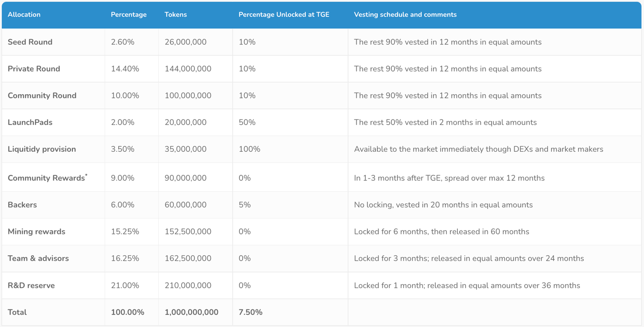Click the asterisk after Community Rewards
The image size is (644, 327).
(x=86, y=175)
